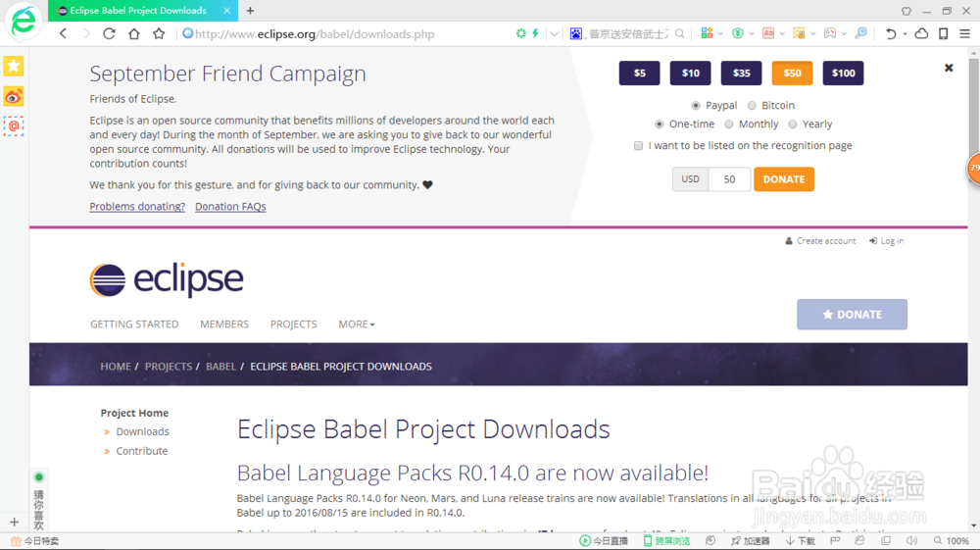980x550 pixels.
Task: Open the 'Problems donating?' link
Action: [137, 206]
